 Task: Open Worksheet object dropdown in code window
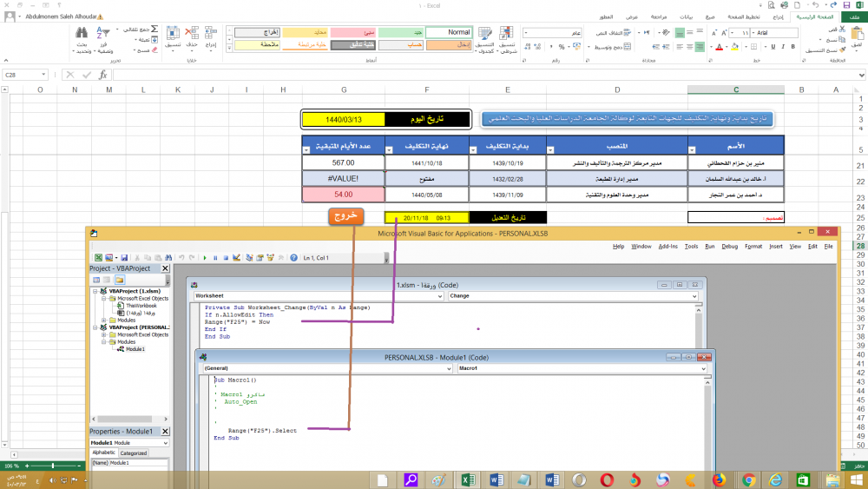click(440, 296)
